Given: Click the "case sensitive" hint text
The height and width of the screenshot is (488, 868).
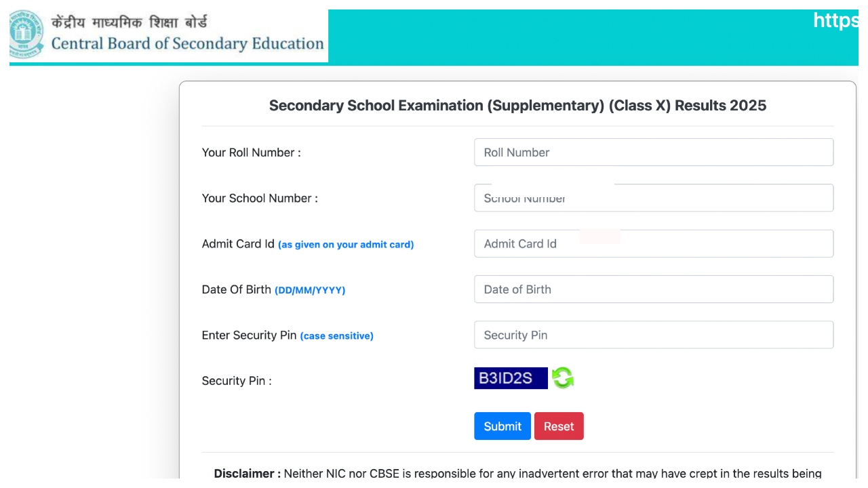Looking at the screenshot, I should [x=336, y=335].
